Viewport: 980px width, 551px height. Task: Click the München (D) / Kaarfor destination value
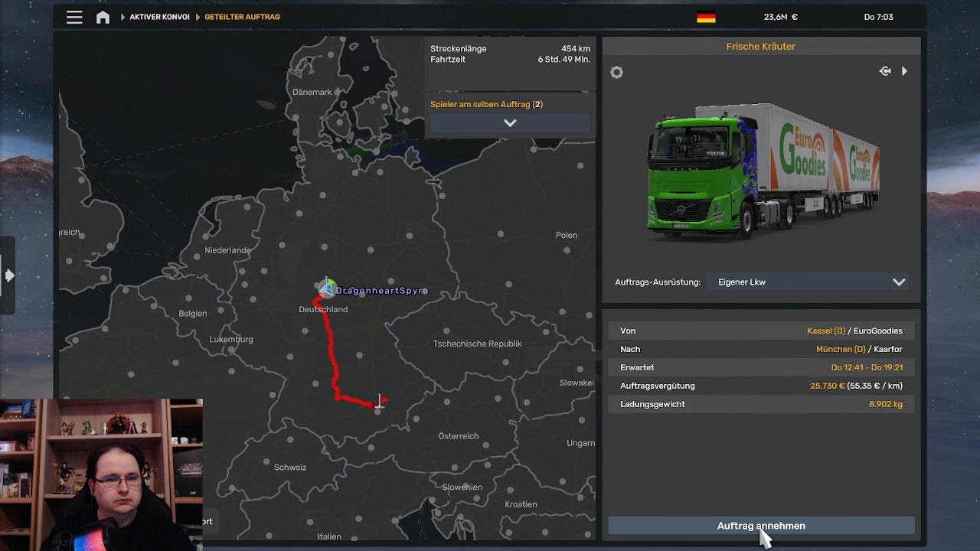pyautogui.click(x=859, y=349)
